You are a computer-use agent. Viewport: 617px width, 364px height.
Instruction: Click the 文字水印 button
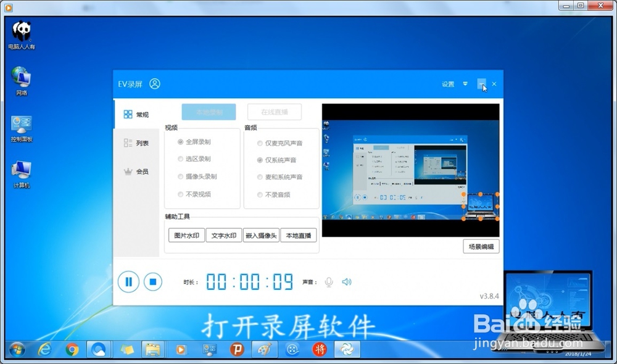coord(224,235)
